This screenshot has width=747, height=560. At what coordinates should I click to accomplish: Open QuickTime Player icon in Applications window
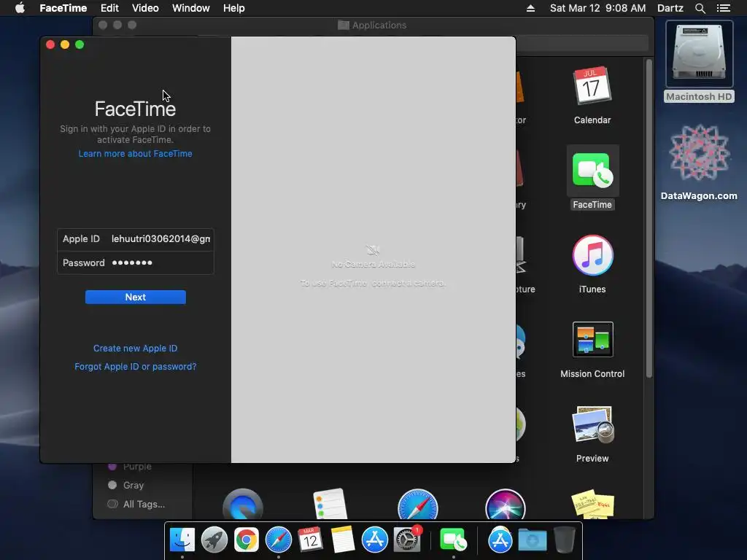click(242, 505)
